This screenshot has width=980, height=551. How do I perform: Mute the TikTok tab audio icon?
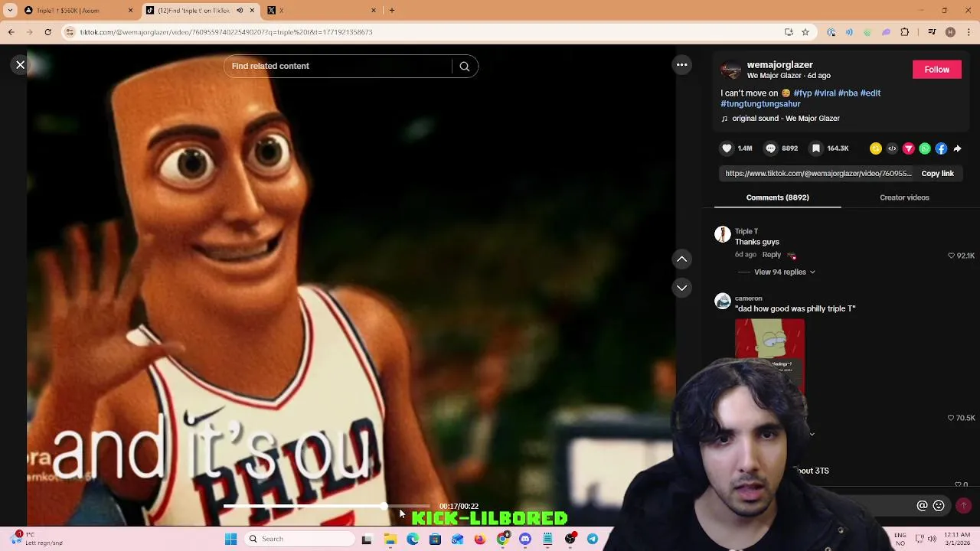click(239, 11)
